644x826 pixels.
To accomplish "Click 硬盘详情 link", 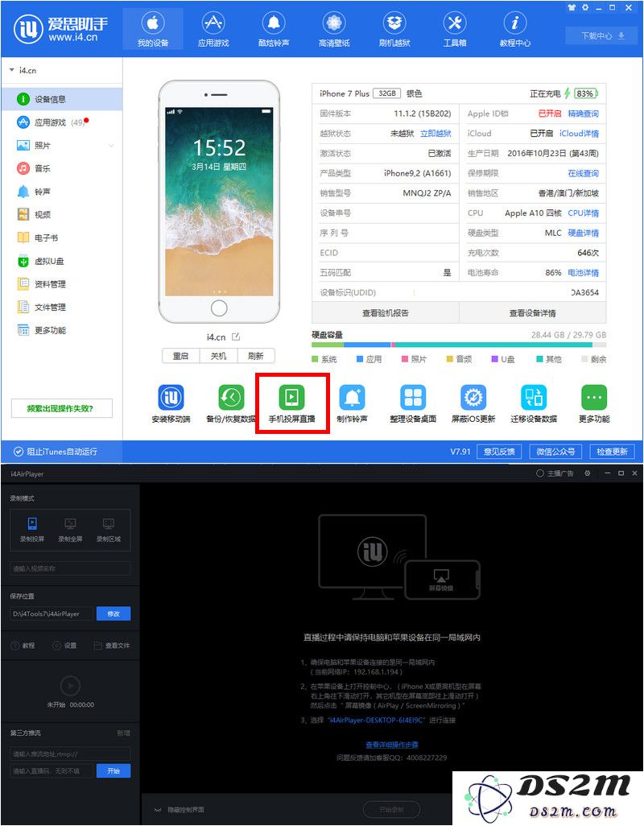I will pos(583,233).
